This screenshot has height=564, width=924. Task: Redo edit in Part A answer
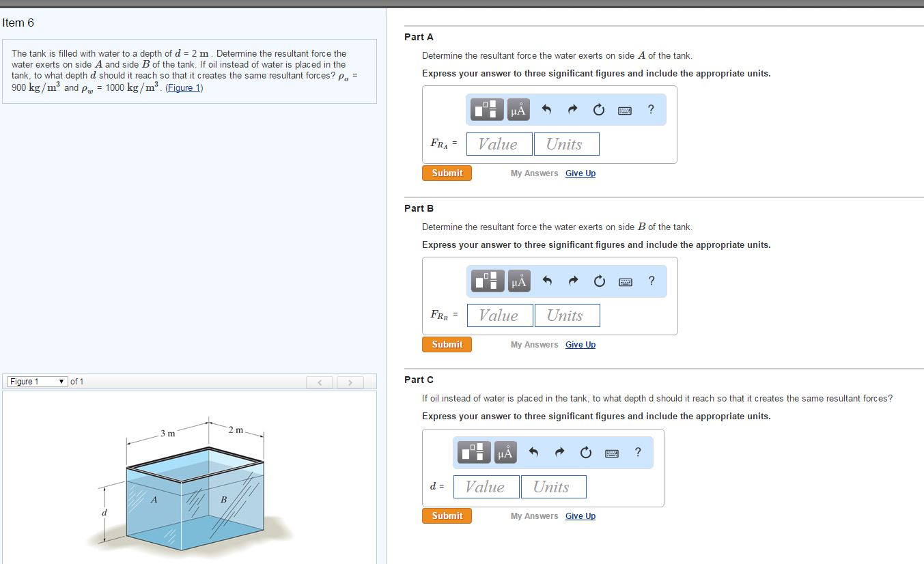(572, 109)
